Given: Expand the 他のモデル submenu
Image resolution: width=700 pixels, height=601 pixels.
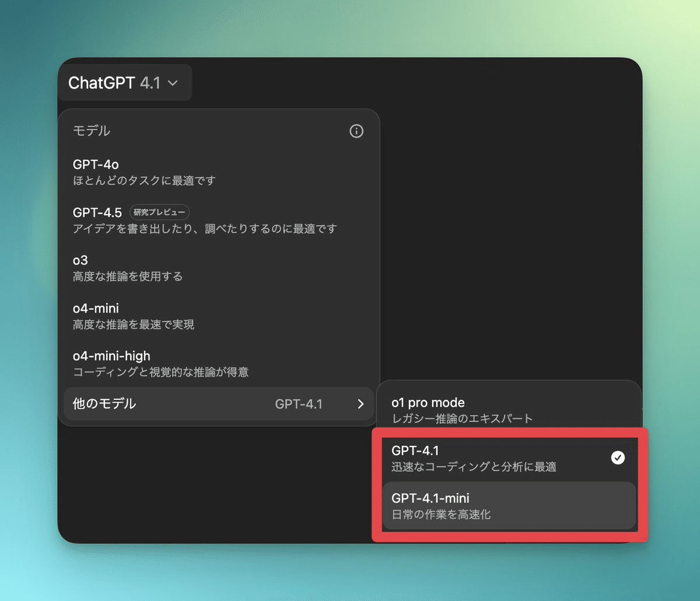Looking at the screenshot, I should [218, 404].
